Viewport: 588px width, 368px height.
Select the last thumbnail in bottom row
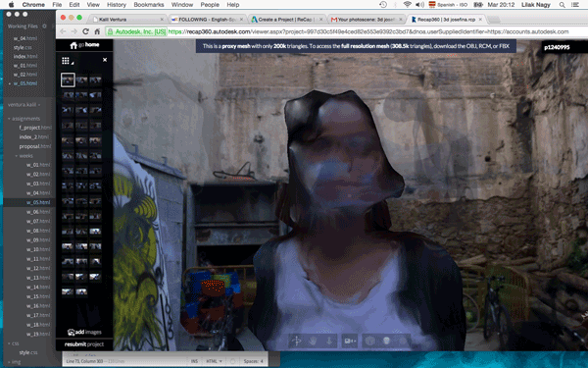click(81, 291)
